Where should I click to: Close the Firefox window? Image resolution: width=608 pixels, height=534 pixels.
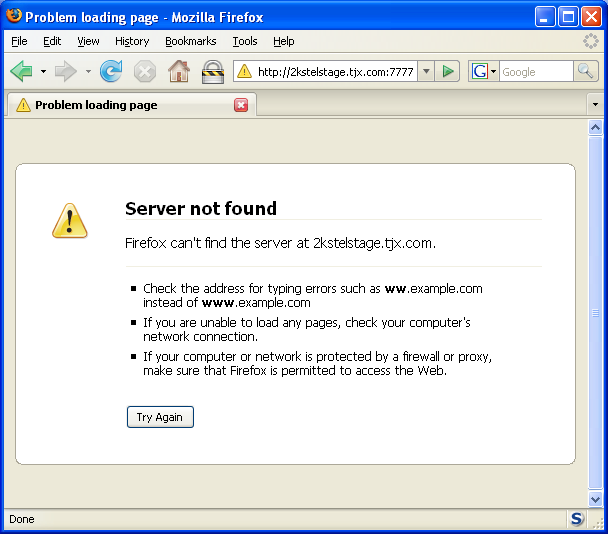[591, 17]
